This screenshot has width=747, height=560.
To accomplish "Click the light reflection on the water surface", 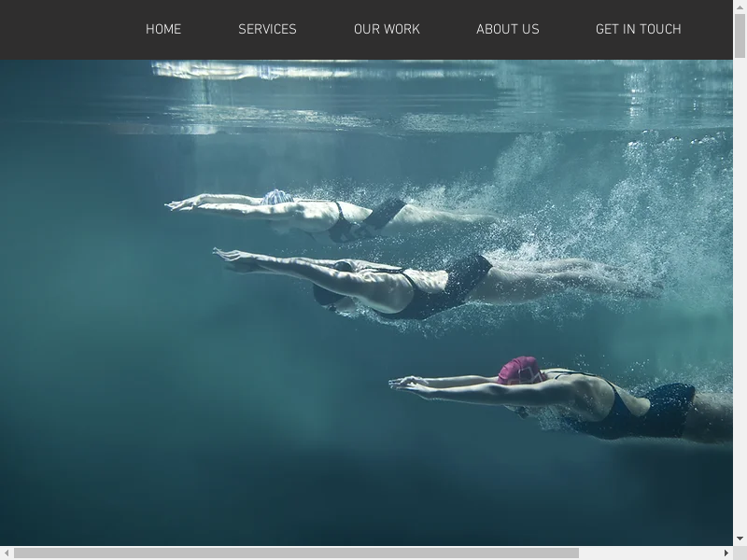I will pos(280,71).
